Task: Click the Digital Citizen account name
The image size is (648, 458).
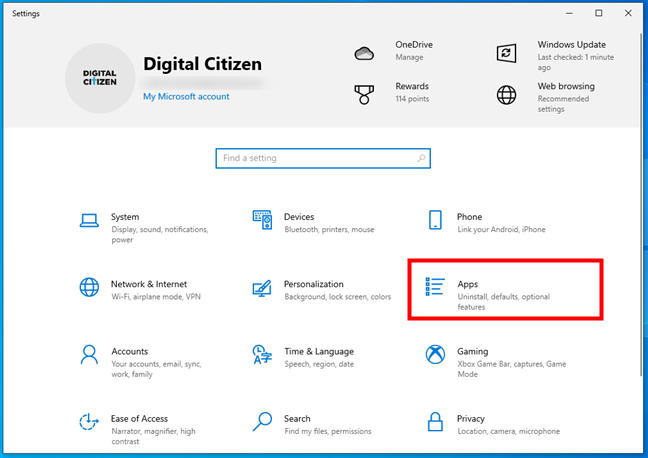Action: (x=202, y=64)
